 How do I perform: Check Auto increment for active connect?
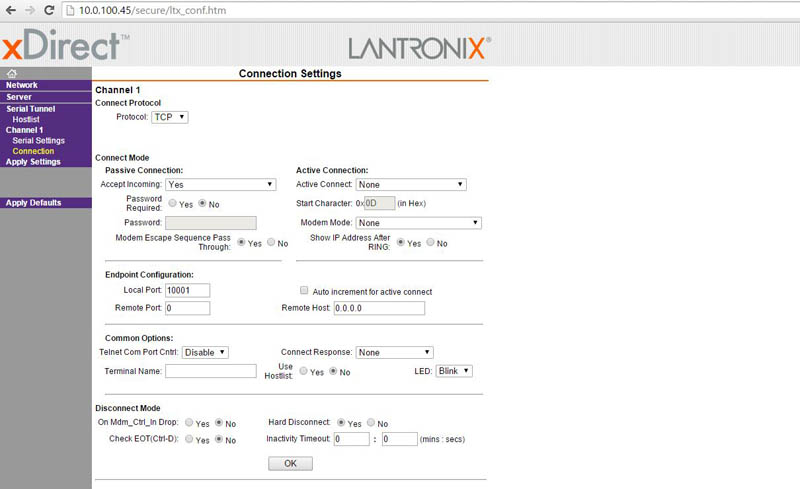coord(304,291)
